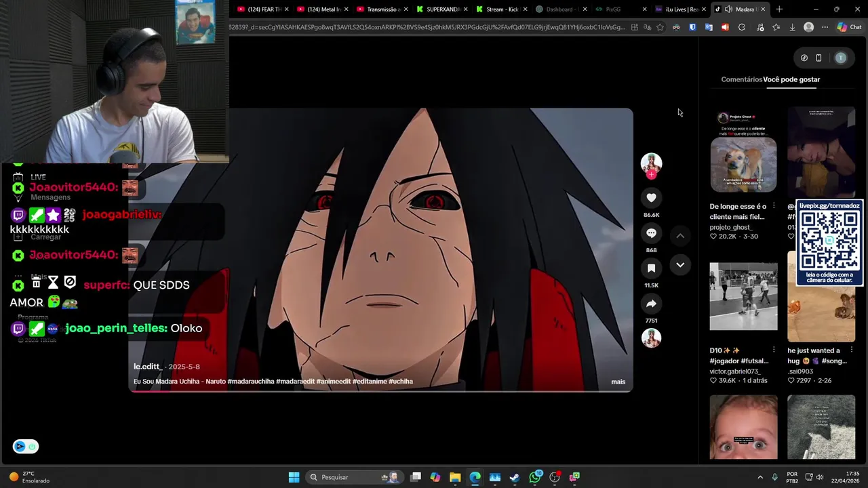Share the video via the 7751 arrow icon
Viewport: 868px width, 488px height.
651,304
